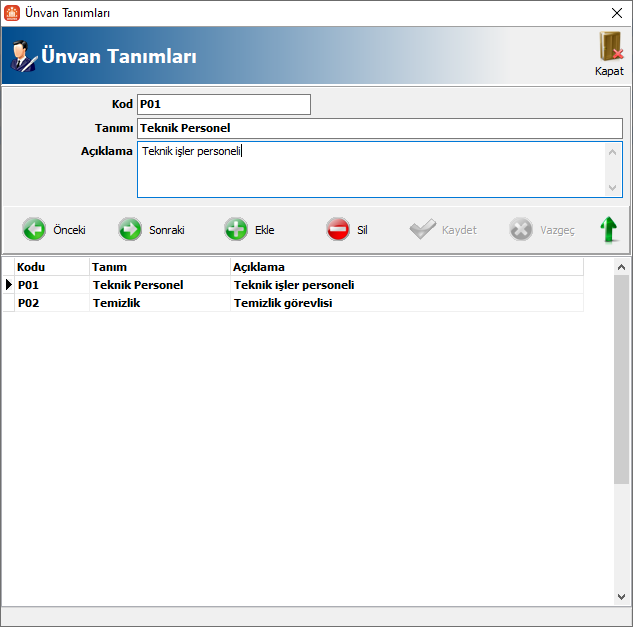Click the grid scrollbar up arrow
This screenshot has width=633, height=627.
[622, 267]
